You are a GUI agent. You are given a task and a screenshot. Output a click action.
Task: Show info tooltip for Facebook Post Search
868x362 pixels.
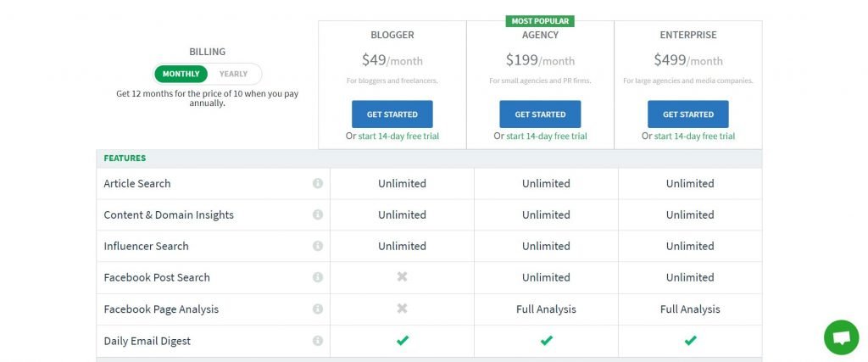[x=318, y=277]
